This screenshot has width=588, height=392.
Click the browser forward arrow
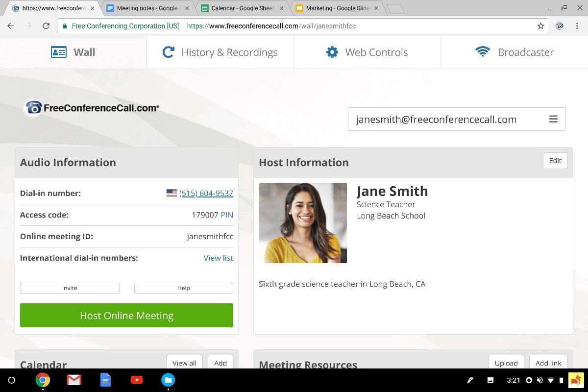tap(28, 26)
